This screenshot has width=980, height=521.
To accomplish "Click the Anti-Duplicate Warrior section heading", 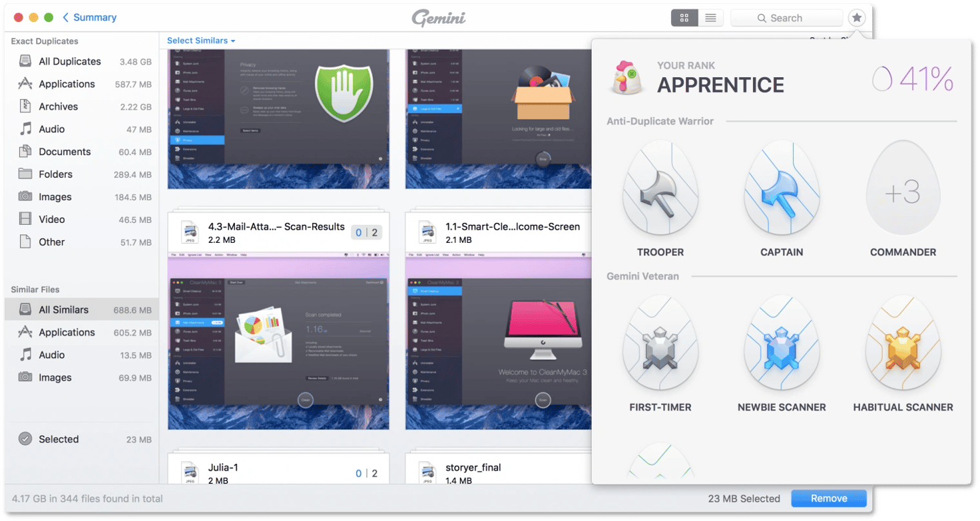I will pos(660,121).
